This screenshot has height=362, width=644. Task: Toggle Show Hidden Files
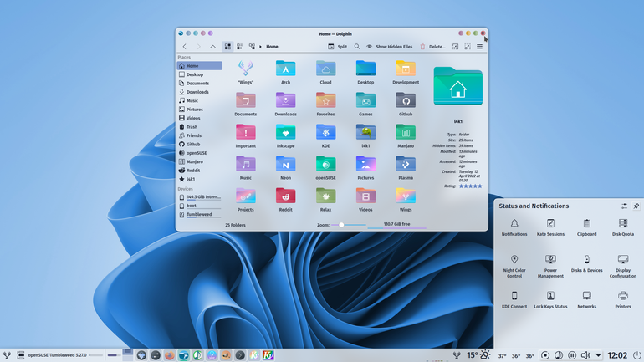389,47
